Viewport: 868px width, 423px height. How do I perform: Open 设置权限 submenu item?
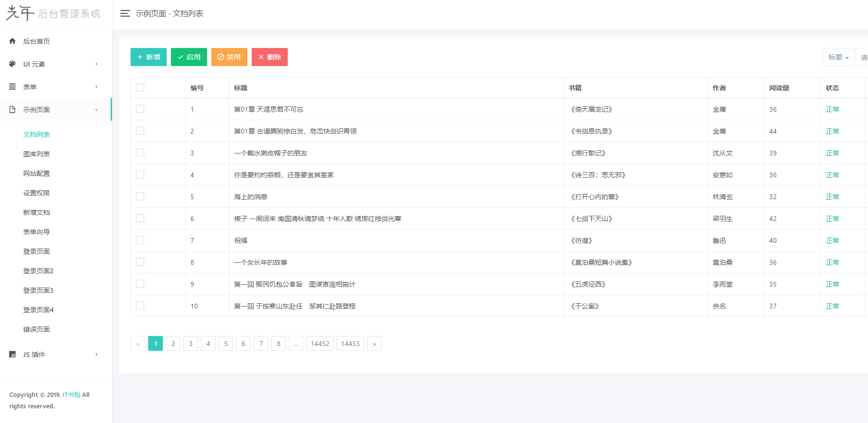37,193
